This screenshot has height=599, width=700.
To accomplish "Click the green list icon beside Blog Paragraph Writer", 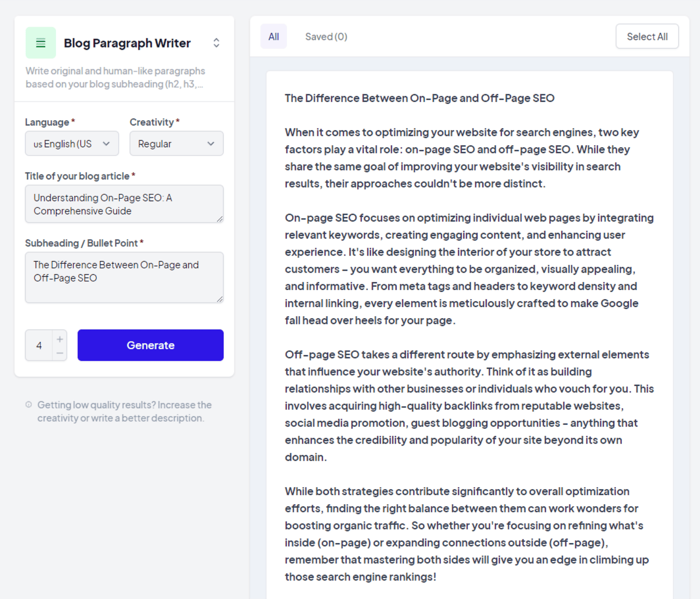I will tap(41, 43).
